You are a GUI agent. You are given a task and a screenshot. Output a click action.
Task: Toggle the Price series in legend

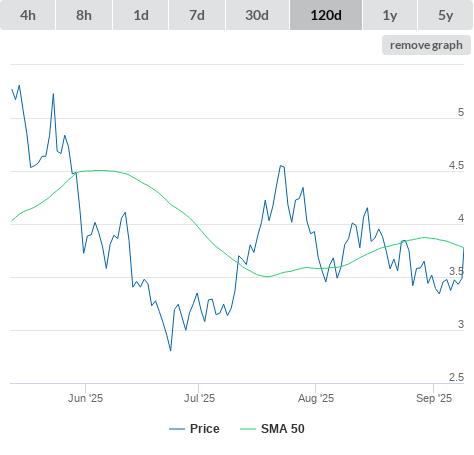coord(194,429)
